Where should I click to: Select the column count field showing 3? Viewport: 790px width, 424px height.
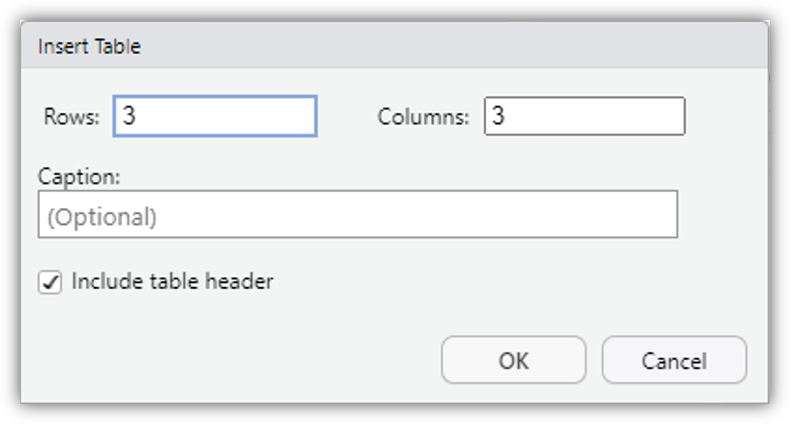(584, 116)
